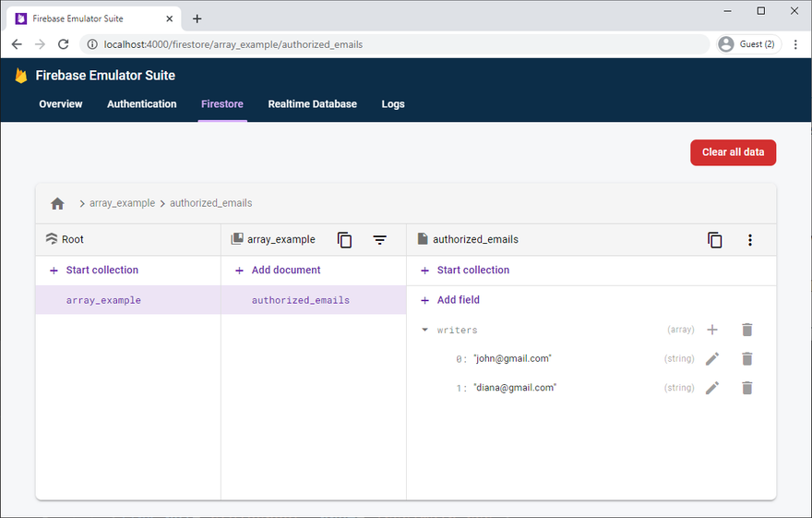
Task: Click the Firebase Emulator Suite title
Action: [105, 76]
